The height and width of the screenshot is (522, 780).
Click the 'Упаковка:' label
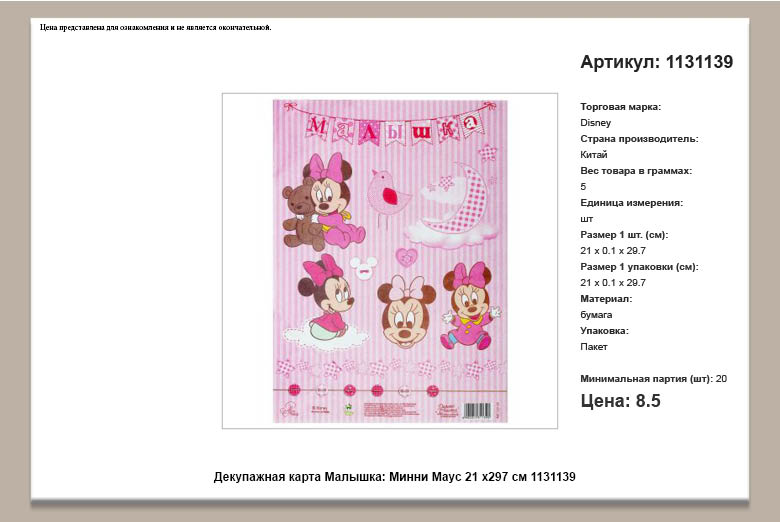click(x=604, y=330)
